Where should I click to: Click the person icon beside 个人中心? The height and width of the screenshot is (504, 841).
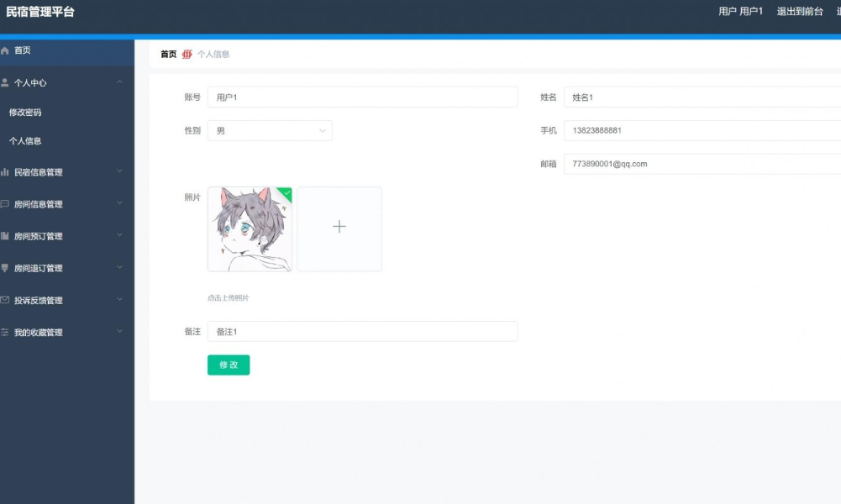[5, 83]
